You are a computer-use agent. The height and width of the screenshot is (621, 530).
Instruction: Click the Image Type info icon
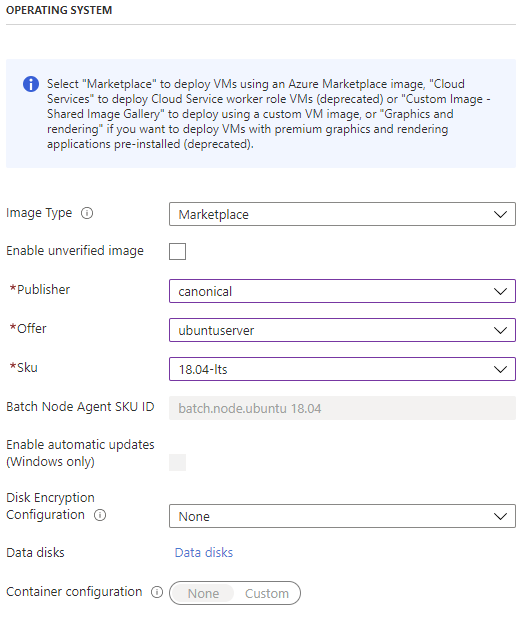point(87,213)
